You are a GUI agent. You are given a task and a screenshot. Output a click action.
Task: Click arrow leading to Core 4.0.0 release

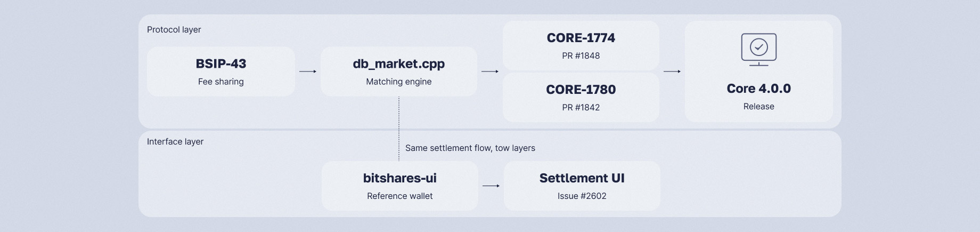click(x=672, y=71)
